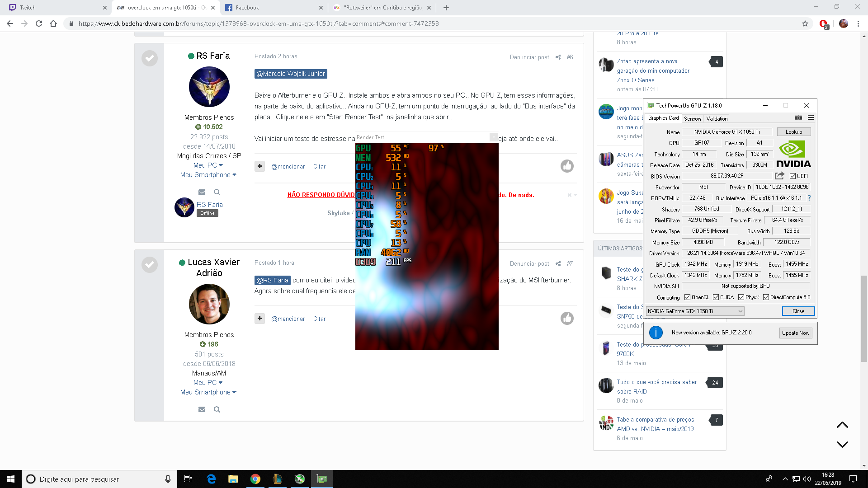Jump to next arrow at page bottom-right

coord(842,445)
